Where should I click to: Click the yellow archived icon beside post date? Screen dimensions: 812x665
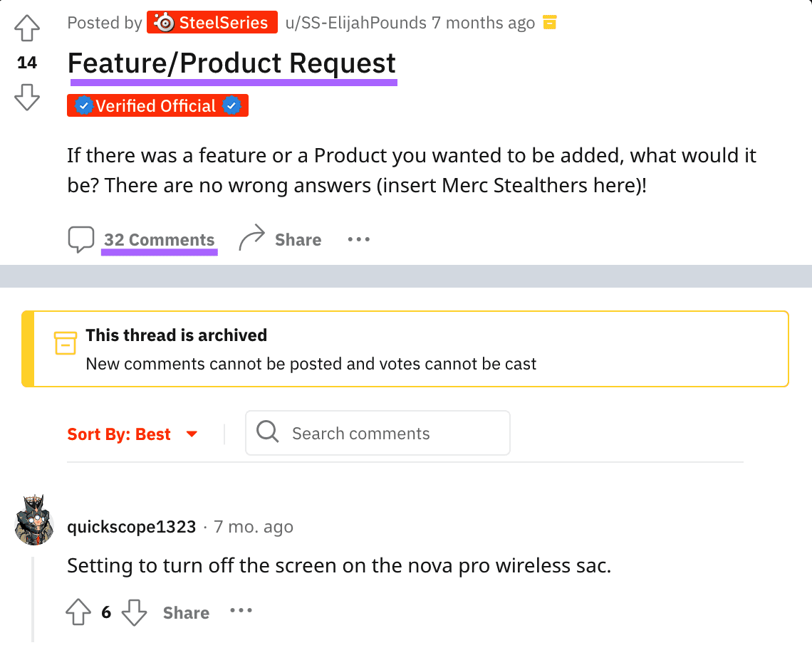click(549, 23)
